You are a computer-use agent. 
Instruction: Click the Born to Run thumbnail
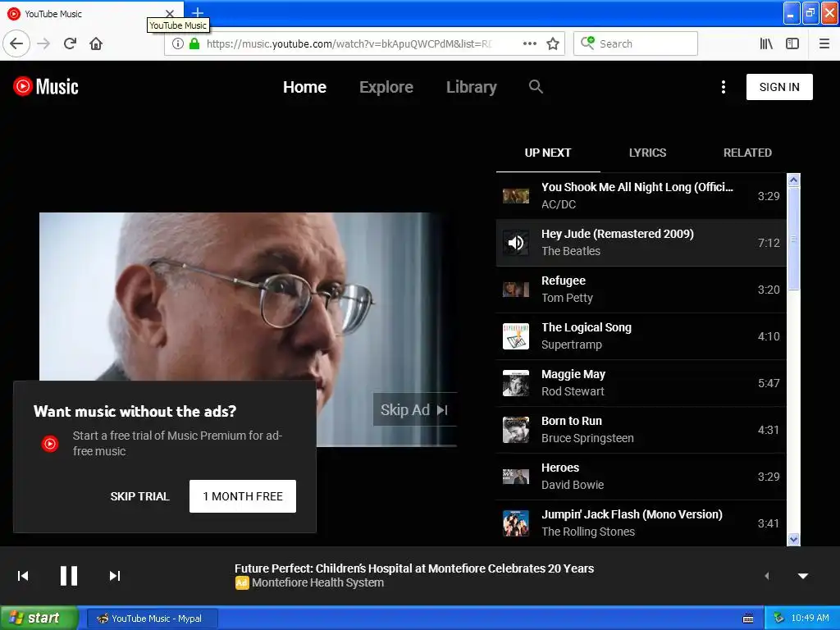click(516, 430)
